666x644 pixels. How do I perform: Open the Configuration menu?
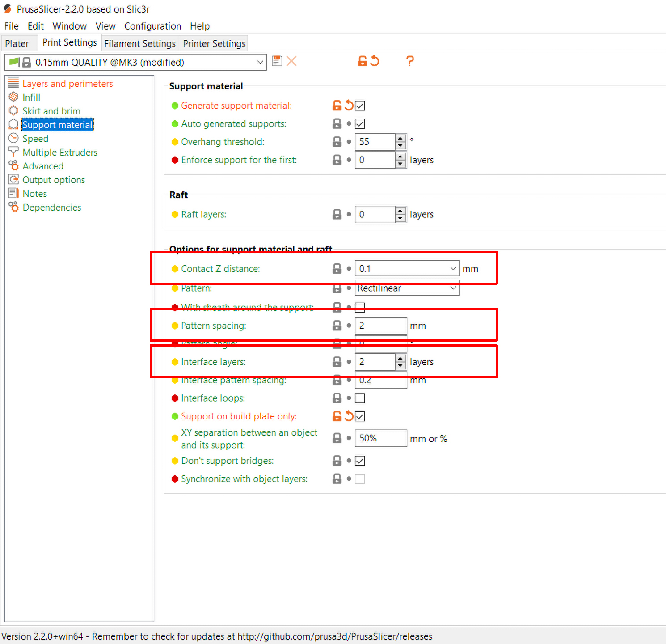(152, 26)
